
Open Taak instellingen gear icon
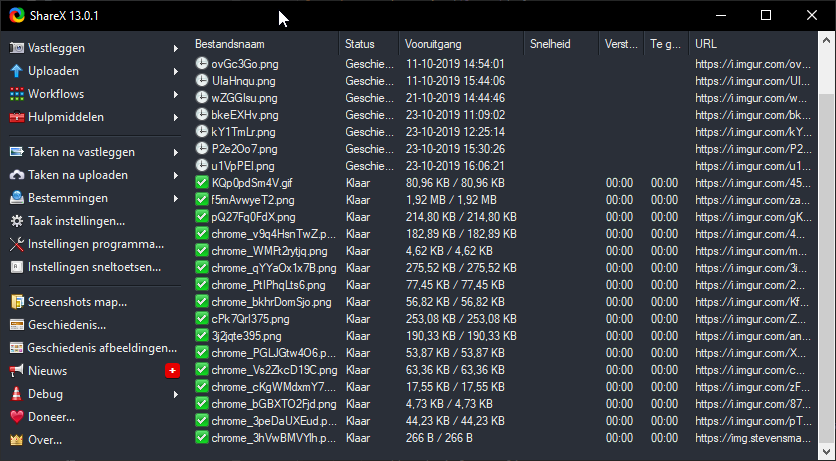click(x=16, y=221)
